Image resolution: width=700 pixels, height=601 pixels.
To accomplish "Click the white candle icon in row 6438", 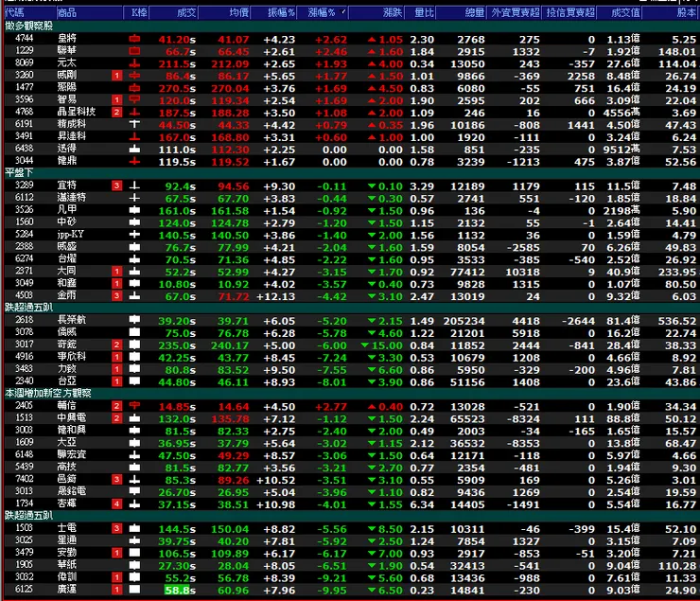I will point(134,150).
